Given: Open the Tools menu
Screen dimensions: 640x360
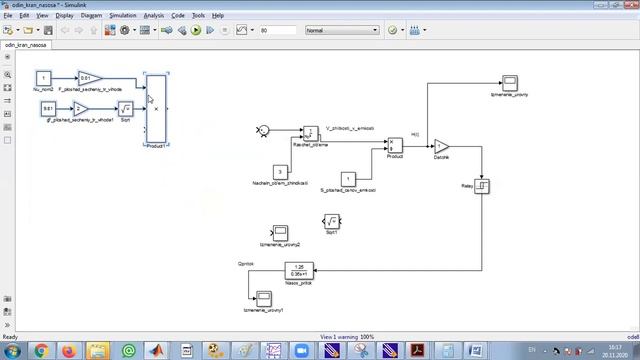Looking at the screenshot, I should pyautogui.click(x=198, y=16).
